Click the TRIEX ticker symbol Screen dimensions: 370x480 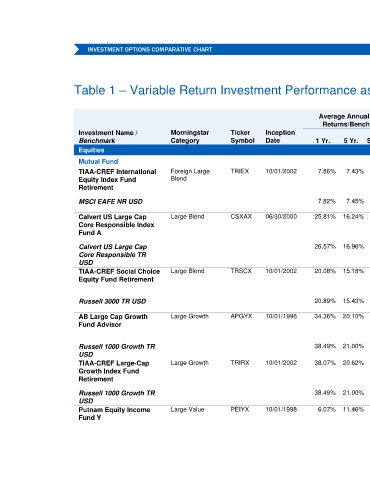(x=240, y=171)
